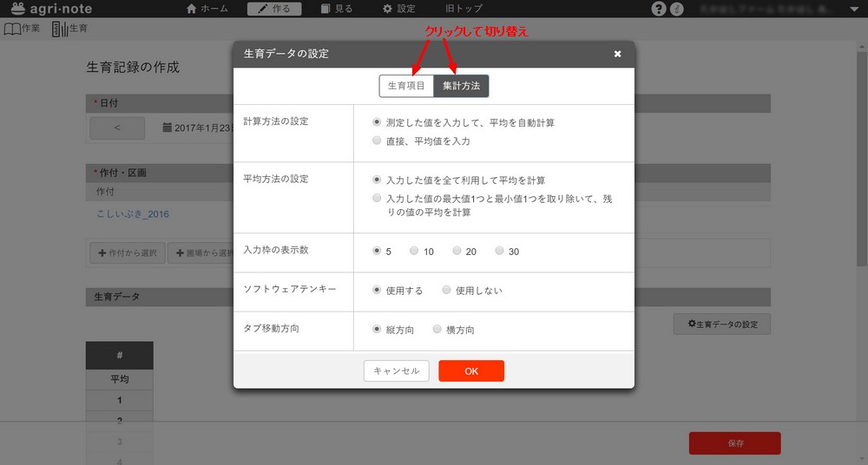Switch to the 集計方法 tab
868x465 pixels.
[461, 86]
